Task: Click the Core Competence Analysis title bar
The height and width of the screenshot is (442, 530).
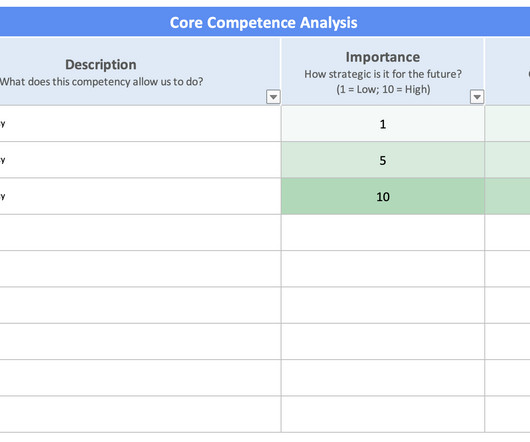Action: 265,22
